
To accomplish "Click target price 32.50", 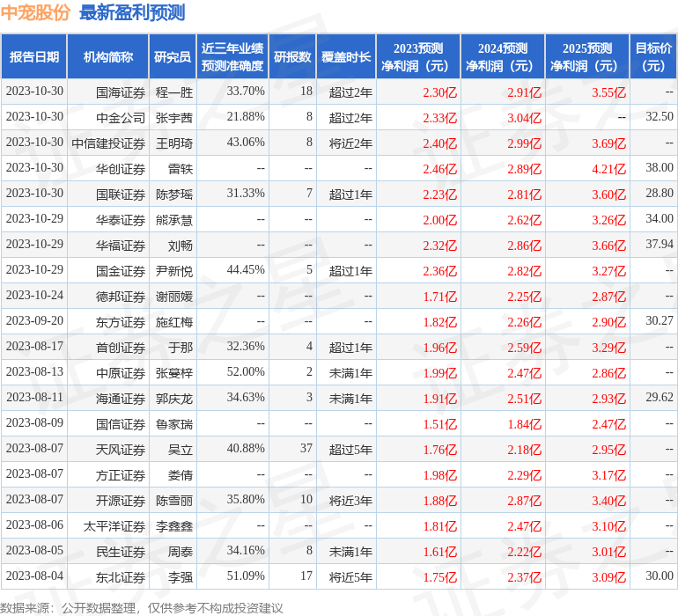I will pos(660,117).
